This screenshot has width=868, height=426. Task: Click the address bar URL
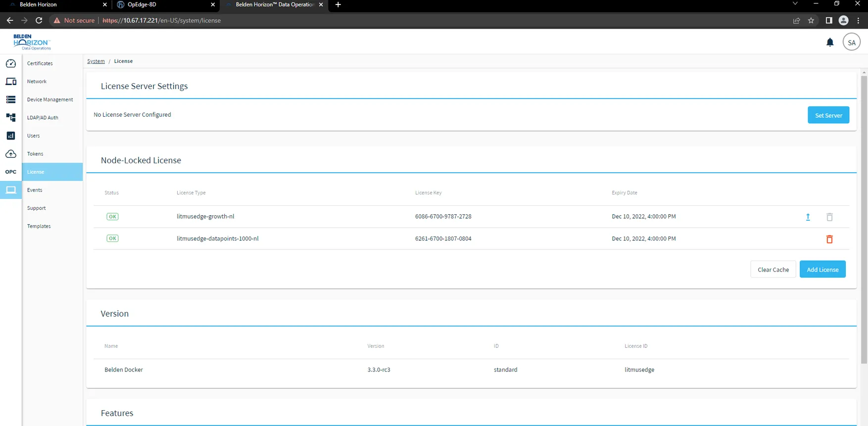(x=161, y=20)
